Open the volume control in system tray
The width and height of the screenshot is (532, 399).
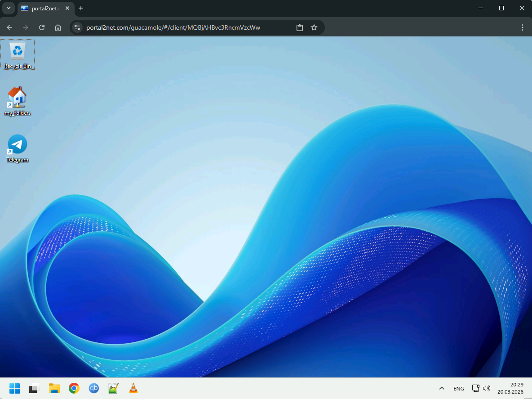486,388
